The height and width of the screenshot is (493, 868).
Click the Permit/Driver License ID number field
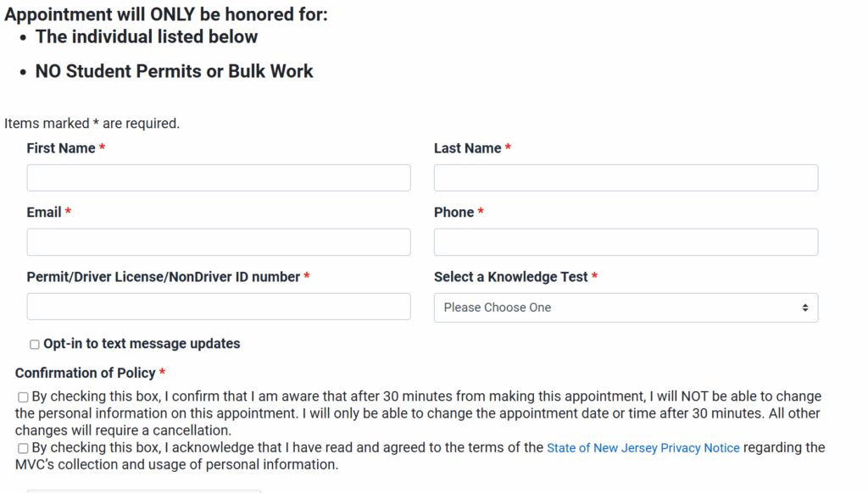tap(219, 307)
